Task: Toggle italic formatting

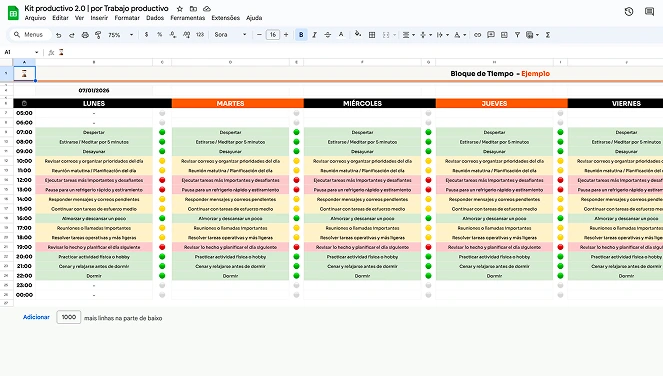Action: [x=314, y=35]
